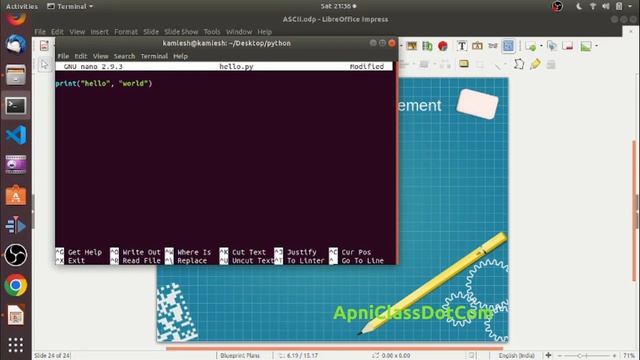This screenshot has width=640, height=360.
Task: Open Terminal menu in the terminal window
Action: [x=154, y=56]
